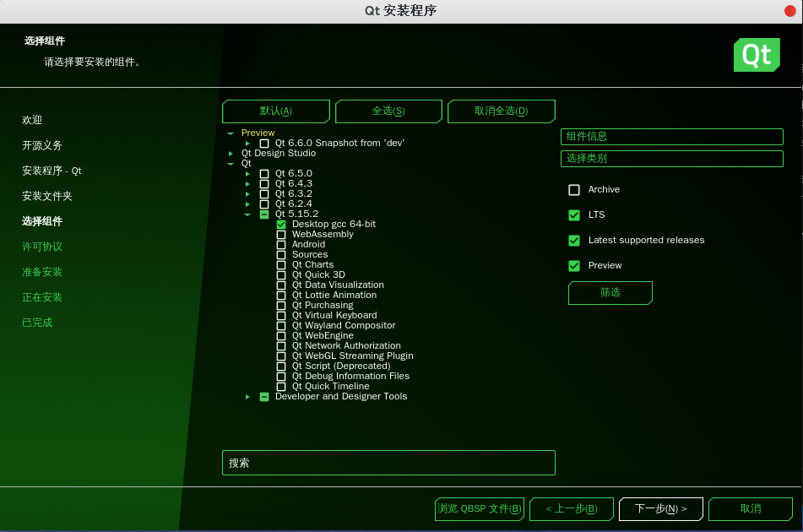Uncheck Desktop gcc 64-bit component
This screenshot has height=532, width=803.
(x=281, y=225)
